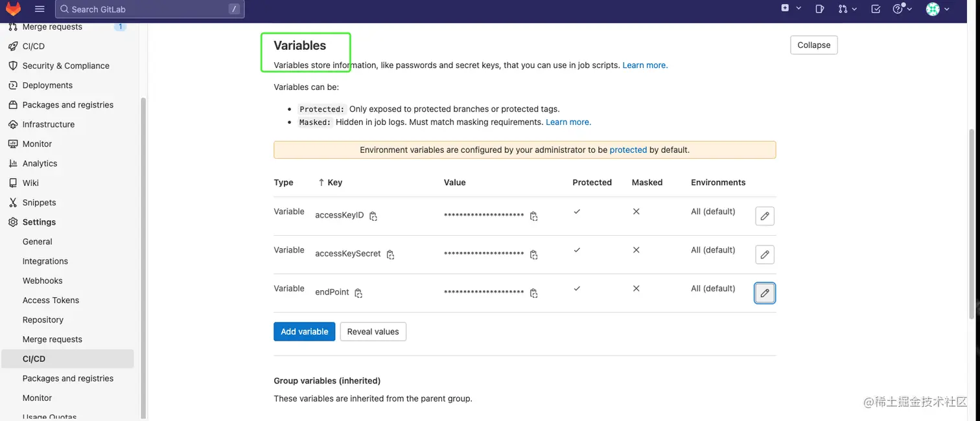Screen dimensions: 980x421
Task: Copy the accessKeySecret key name
Action: click(390, 255)
